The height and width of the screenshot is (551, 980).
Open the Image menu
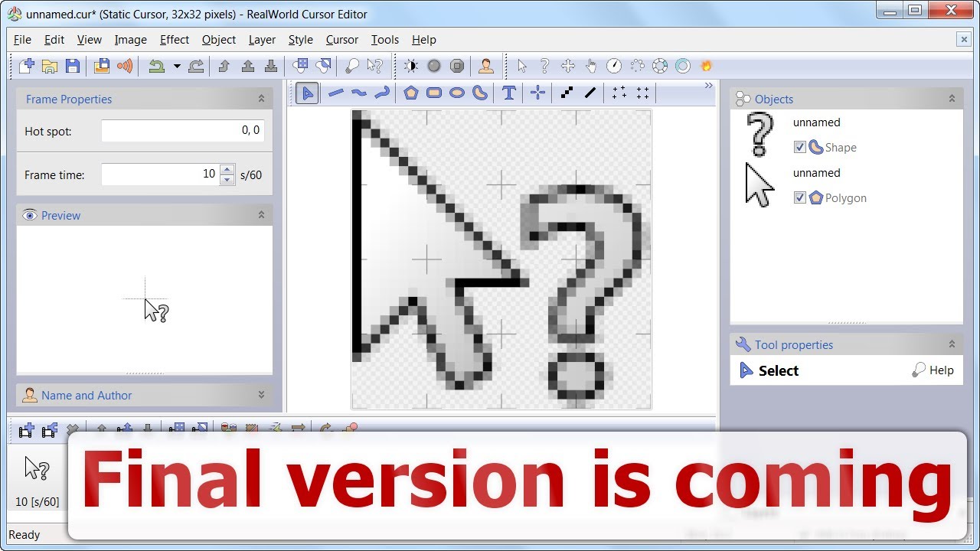[x=131, y=40]
